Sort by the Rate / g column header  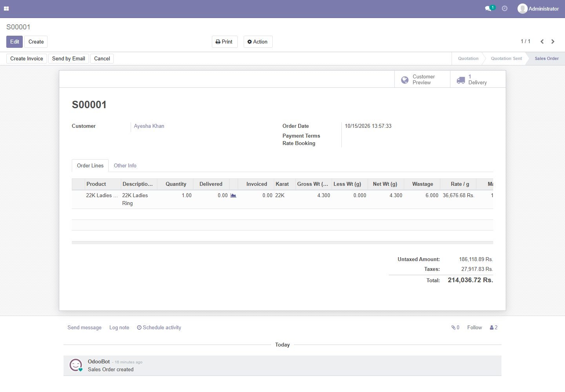(458, 184)
